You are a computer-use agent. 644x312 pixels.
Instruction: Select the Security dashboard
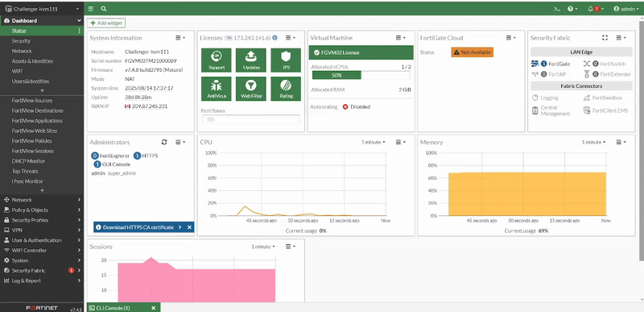[42, 41]
